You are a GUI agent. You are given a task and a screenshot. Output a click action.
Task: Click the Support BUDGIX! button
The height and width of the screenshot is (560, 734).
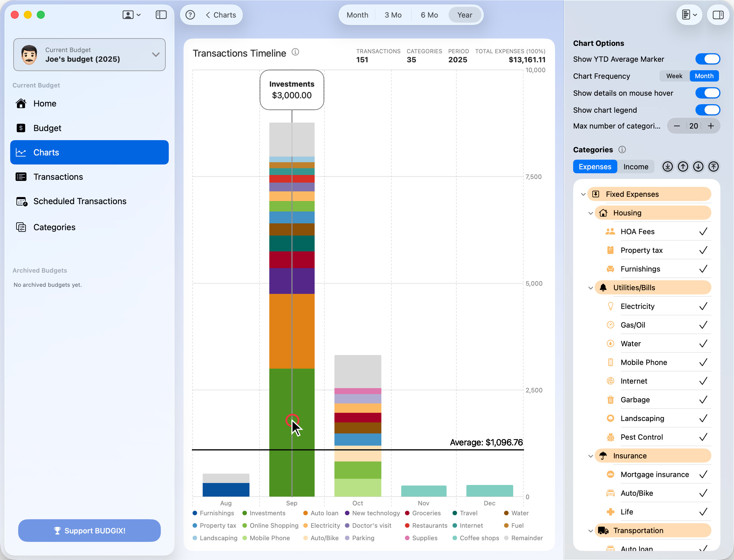[x=89, y=531]
